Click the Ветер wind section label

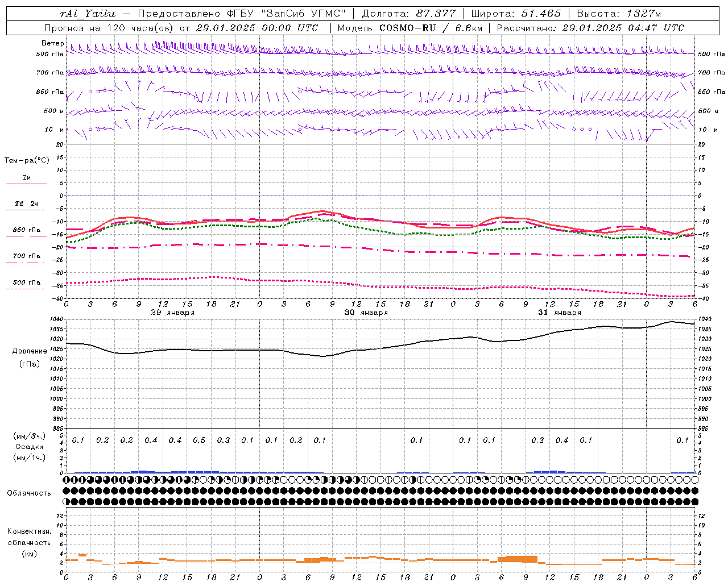(53, 43)
